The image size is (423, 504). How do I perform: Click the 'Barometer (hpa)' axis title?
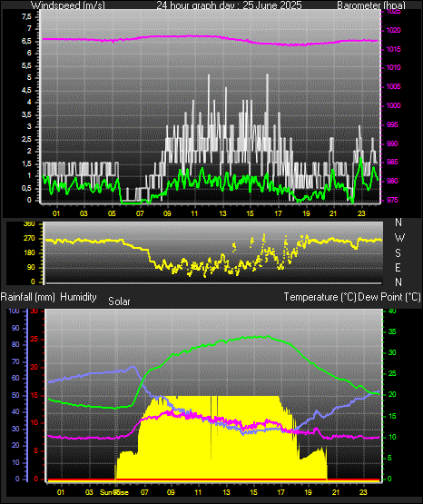click(371, 5)
